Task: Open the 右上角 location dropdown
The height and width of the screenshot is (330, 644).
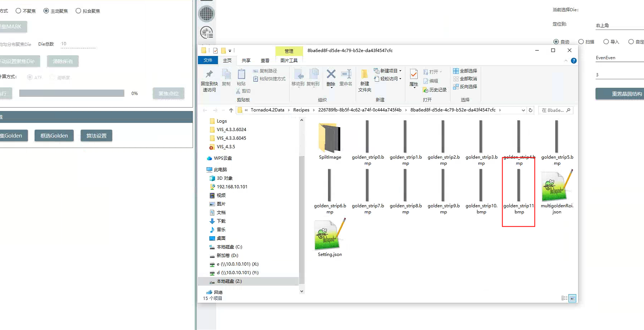Action: pyautogui.click(x=620, y=25)
